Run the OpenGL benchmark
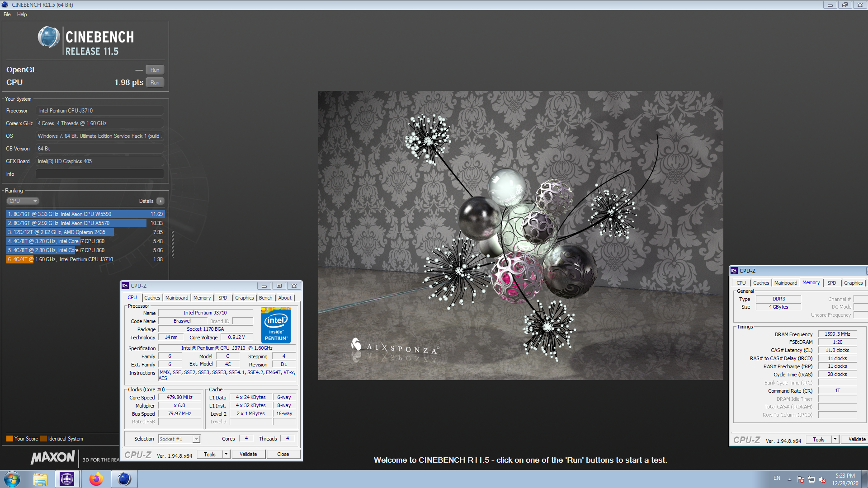The image size is (868, 488). [x=155, y=70]
